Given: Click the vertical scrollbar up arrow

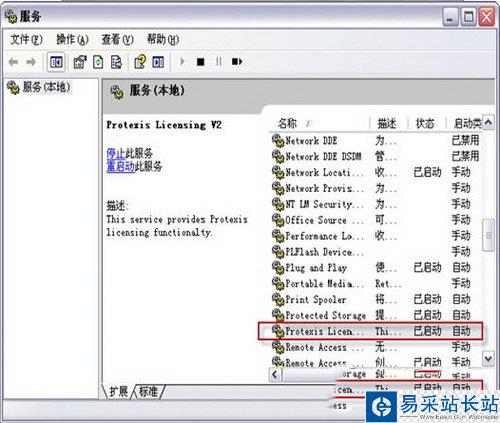Looking at the screenshot, I should click(488, 123).
